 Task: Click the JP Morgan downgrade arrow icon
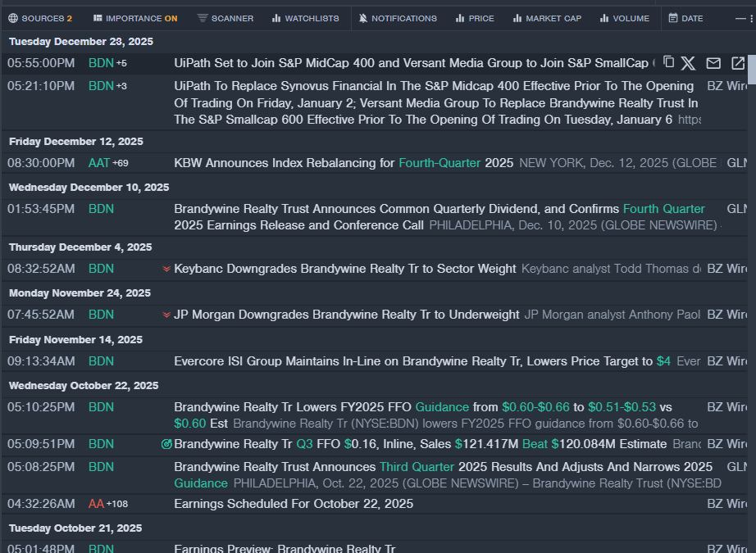[x=166, y=315]
